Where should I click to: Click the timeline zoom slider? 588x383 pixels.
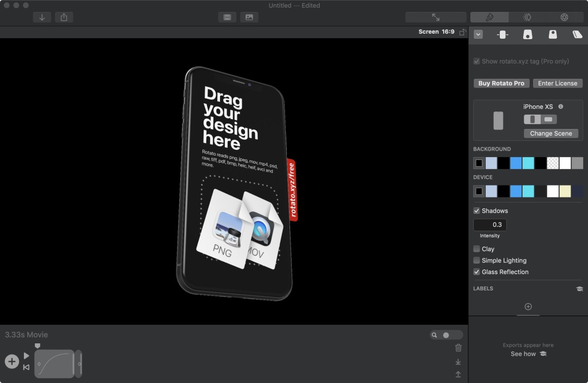446,335
